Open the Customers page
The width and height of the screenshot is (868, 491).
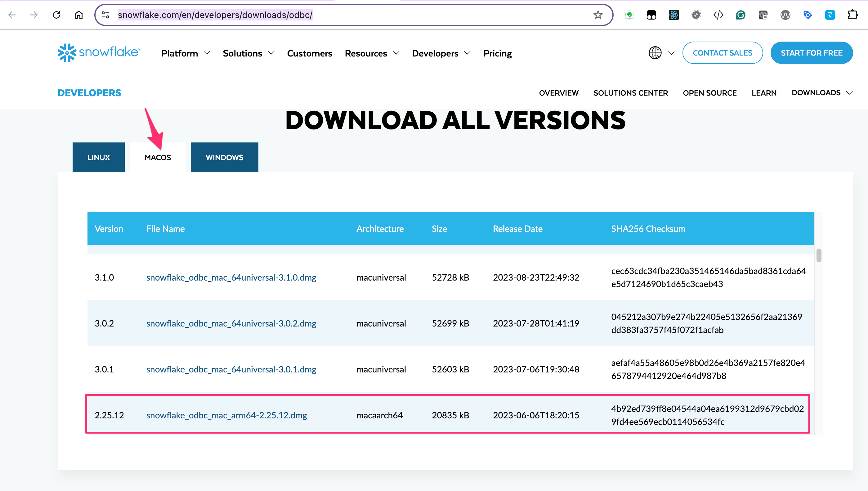click(309, 53)
